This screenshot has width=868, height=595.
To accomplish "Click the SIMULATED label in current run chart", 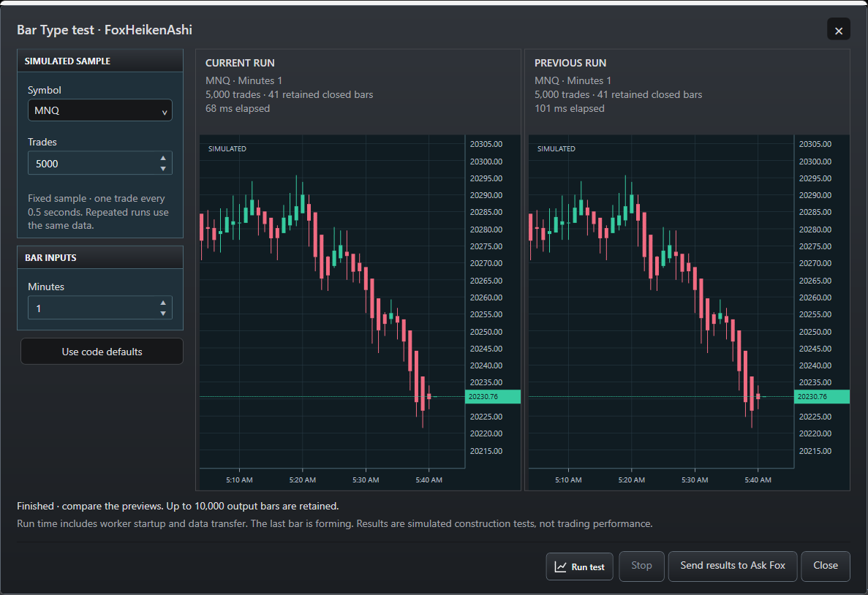I will (x=227, y=149).
